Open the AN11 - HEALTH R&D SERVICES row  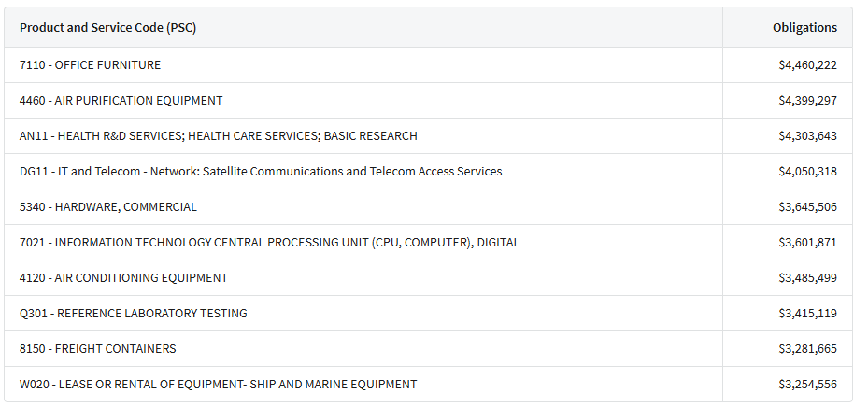coord(429,136)
